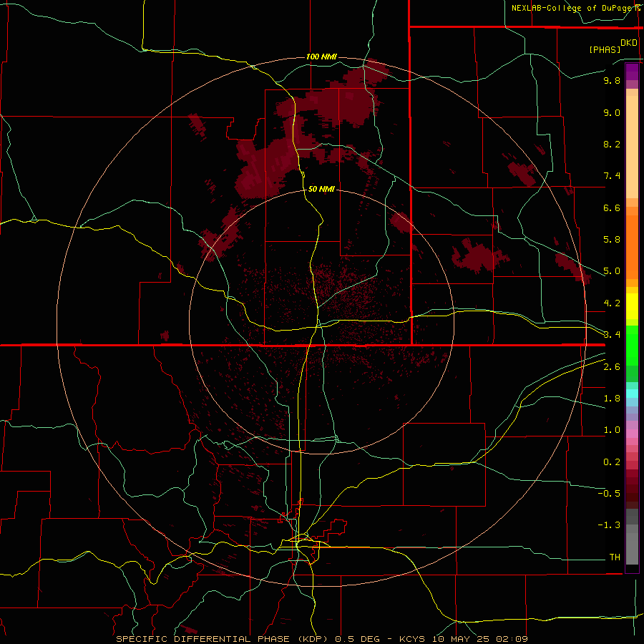This screenshot has width=644, height=644.
Task: Click the 9.8 value on the color scale
Action: click(x=612, y=80)
